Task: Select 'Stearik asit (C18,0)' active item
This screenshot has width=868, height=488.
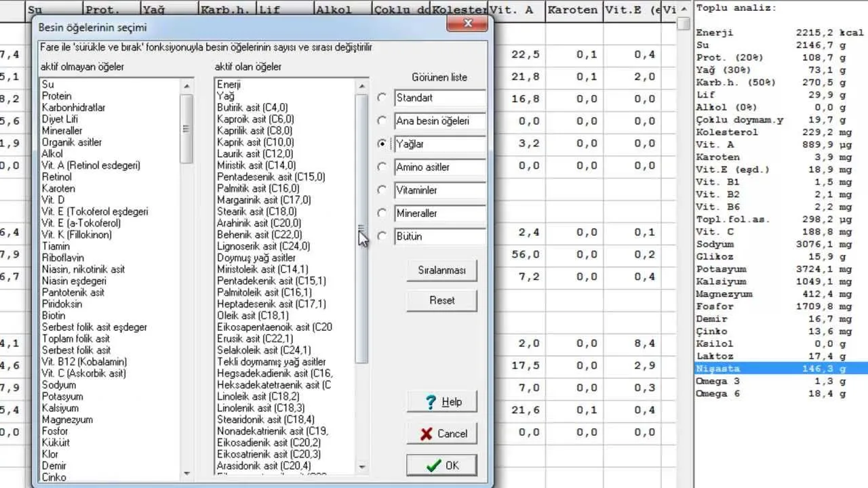Action: tap(257, 211)
